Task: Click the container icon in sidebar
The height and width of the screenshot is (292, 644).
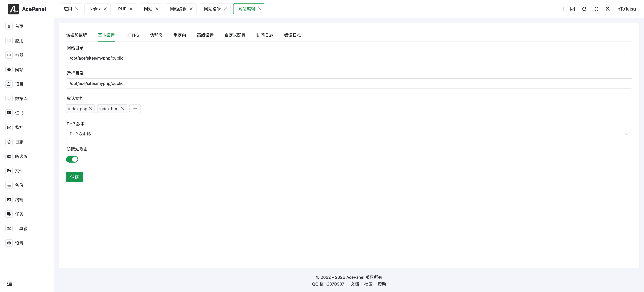Action: (x=9, y=55)
